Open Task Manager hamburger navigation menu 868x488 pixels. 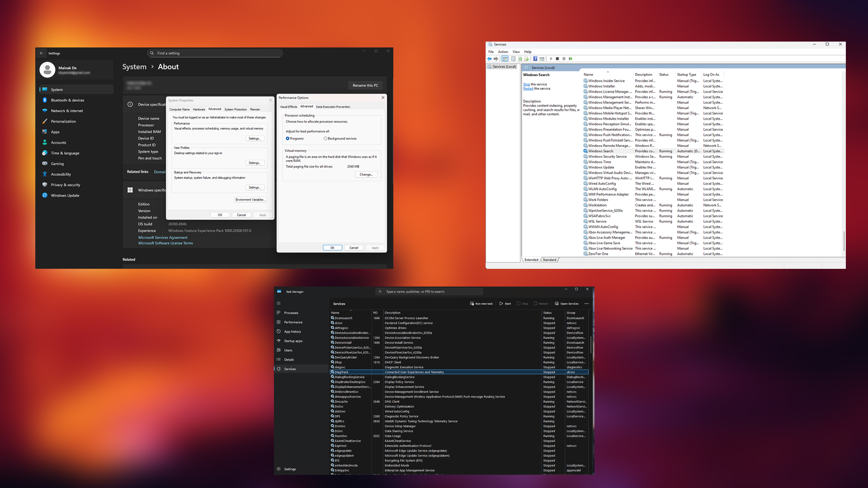[x=278, y=303]
